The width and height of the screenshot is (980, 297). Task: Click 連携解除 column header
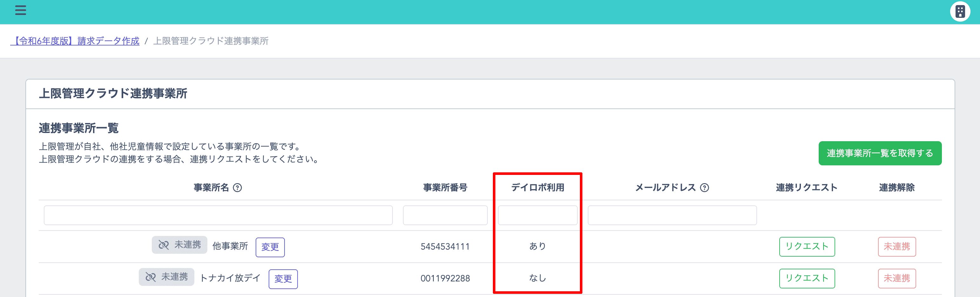click(897, 188)
